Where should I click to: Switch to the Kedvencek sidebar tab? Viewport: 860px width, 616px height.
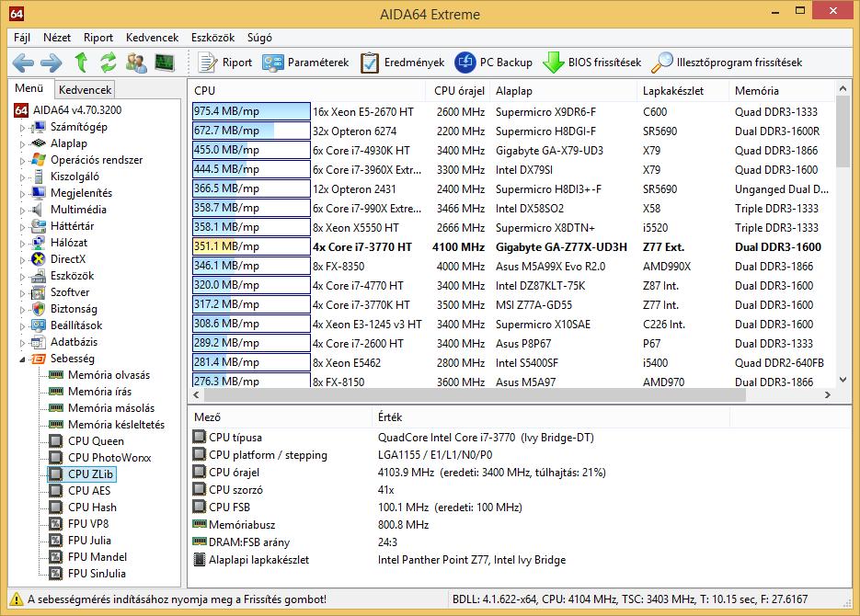pos(85,89)
